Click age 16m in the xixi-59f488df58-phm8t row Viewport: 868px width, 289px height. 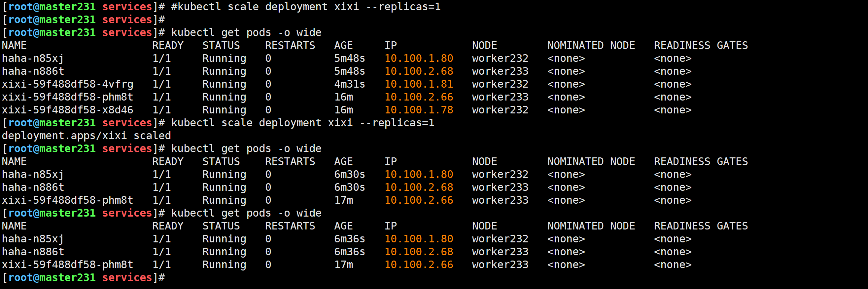pos(343,97)
